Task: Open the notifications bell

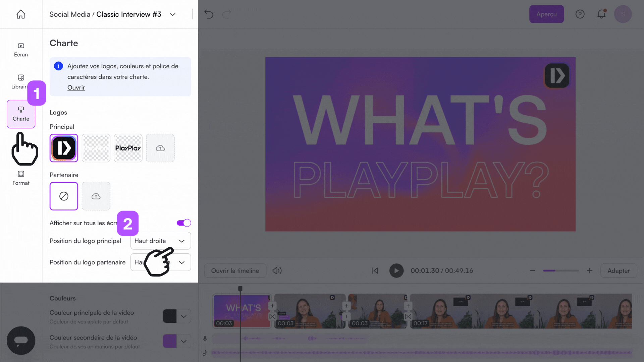Action: pyautogui.click(x=601, y=14)
